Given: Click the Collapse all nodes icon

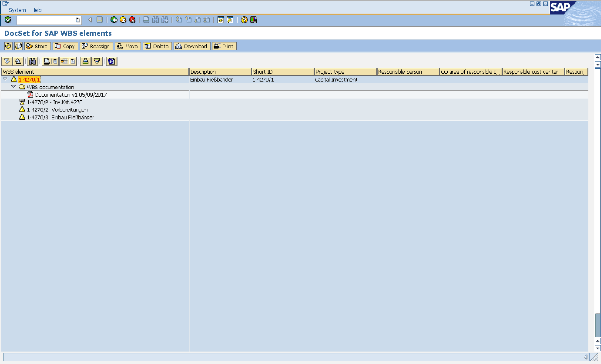Looking at the screenshot, I should pyautogui.click(x=18, y=61).
